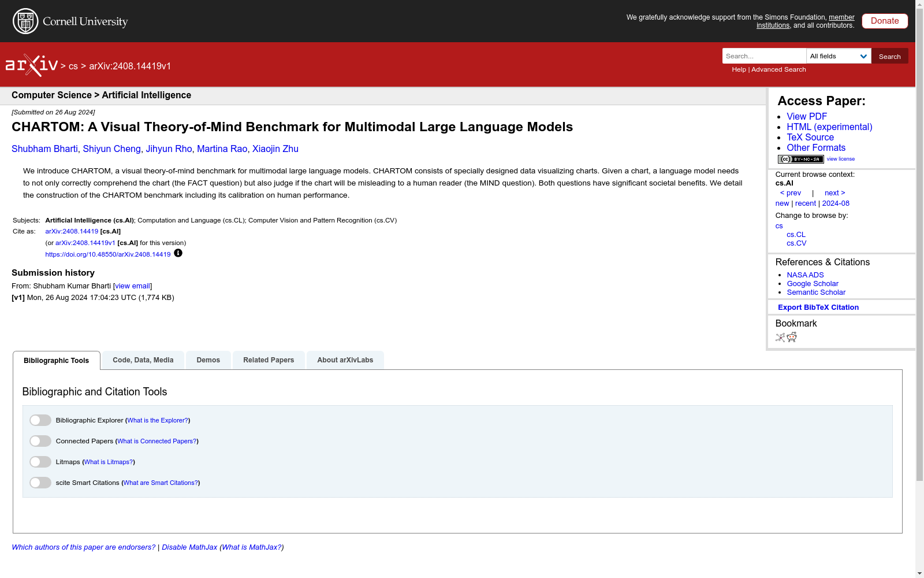Open What are Smart Citations? link
924x578 pixels.
161,483
